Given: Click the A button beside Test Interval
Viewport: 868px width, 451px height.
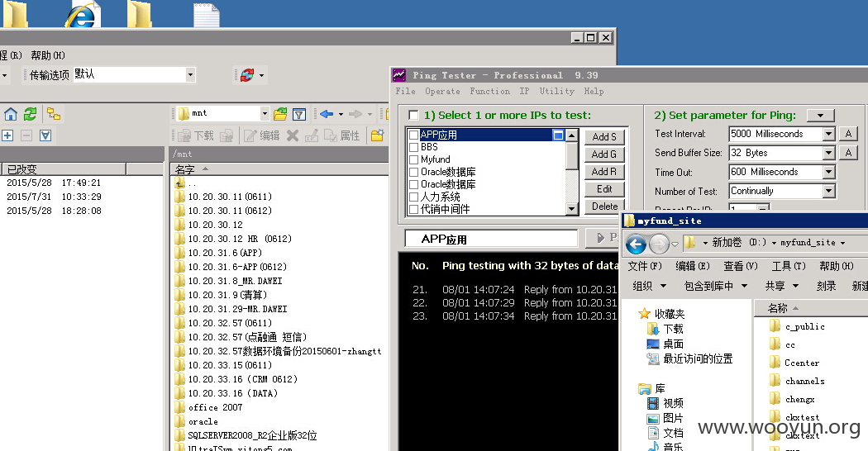Looking at the screenshot, I should (848, 134).
